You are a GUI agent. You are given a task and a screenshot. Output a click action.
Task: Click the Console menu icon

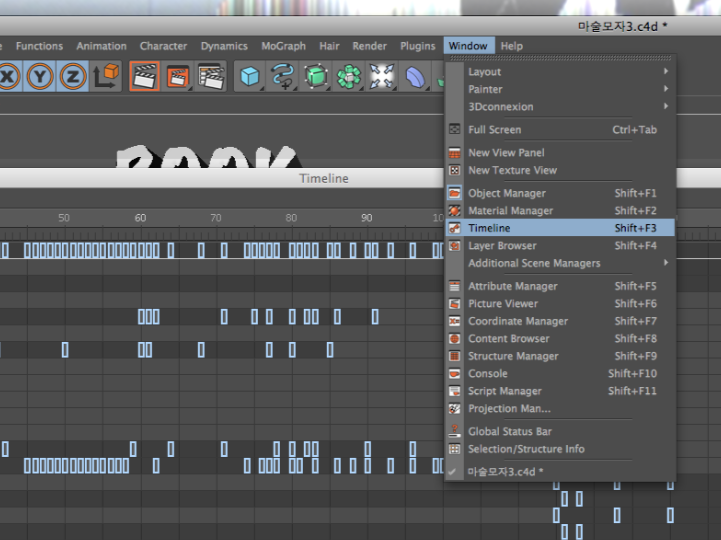tap(454, 373)
